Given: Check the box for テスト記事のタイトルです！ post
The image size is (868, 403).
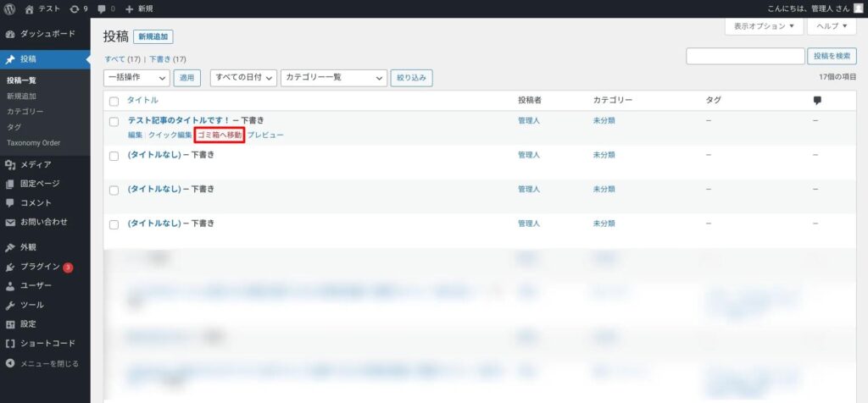Looking at the screenshot, I should click(x=114, y=122).
